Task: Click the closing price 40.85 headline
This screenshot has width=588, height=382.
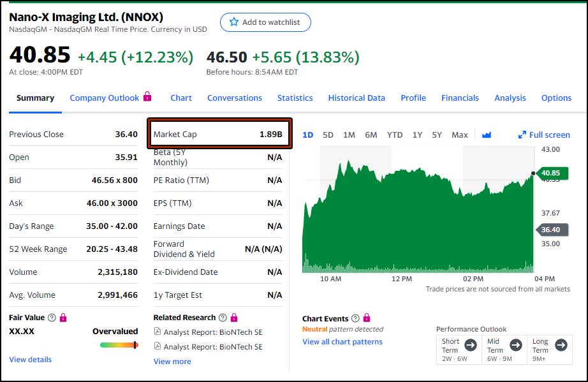Action: (40, 55)
